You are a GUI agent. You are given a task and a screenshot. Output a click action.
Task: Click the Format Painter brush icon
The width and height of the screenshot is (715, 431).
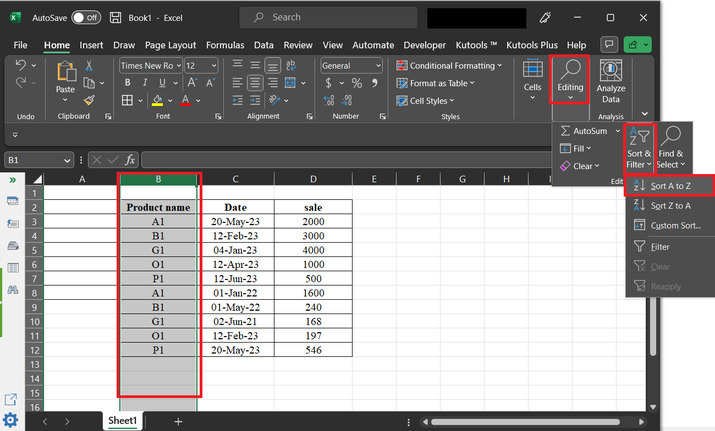pyautogui.click(x=89, y=100)
